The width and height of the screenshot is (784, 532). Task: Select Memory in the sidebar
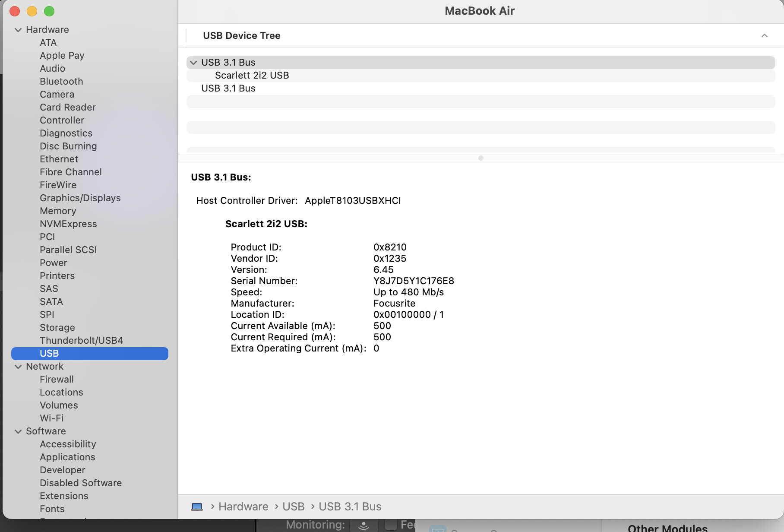tap(58, 211)
